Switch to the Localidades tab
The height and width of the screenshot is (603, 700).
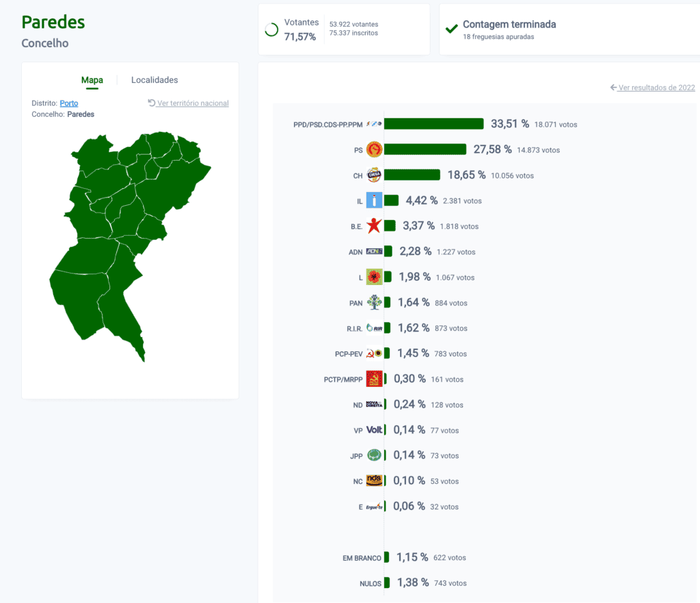coord(154,80)
